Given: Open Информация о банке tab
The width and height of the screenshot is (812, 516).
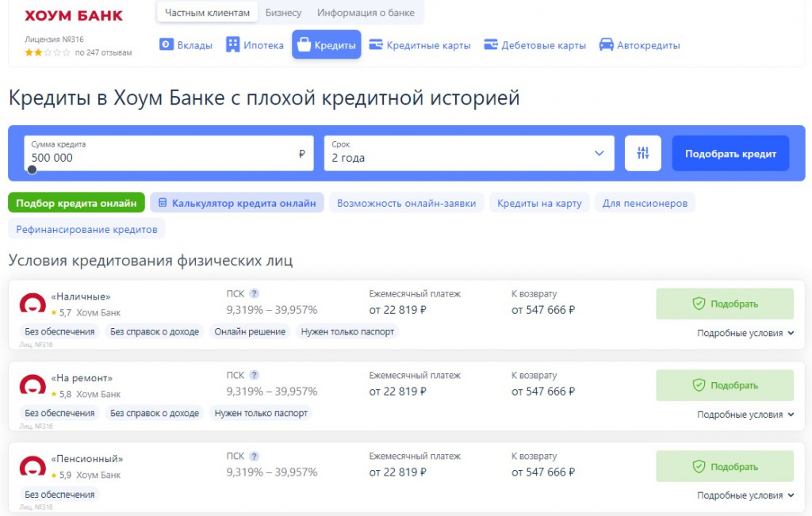Looking at the screenshot, I should tap(366, 13).
